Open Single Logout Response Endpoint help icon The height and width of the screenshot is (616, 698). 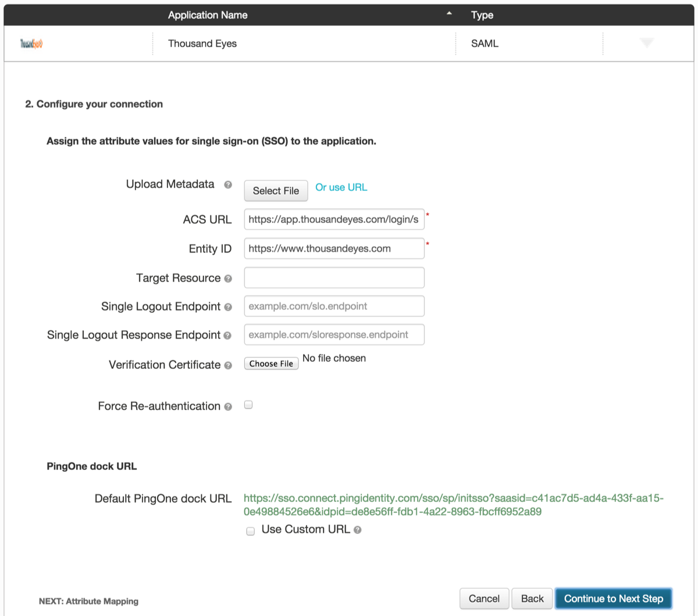[x=227, y=336]
